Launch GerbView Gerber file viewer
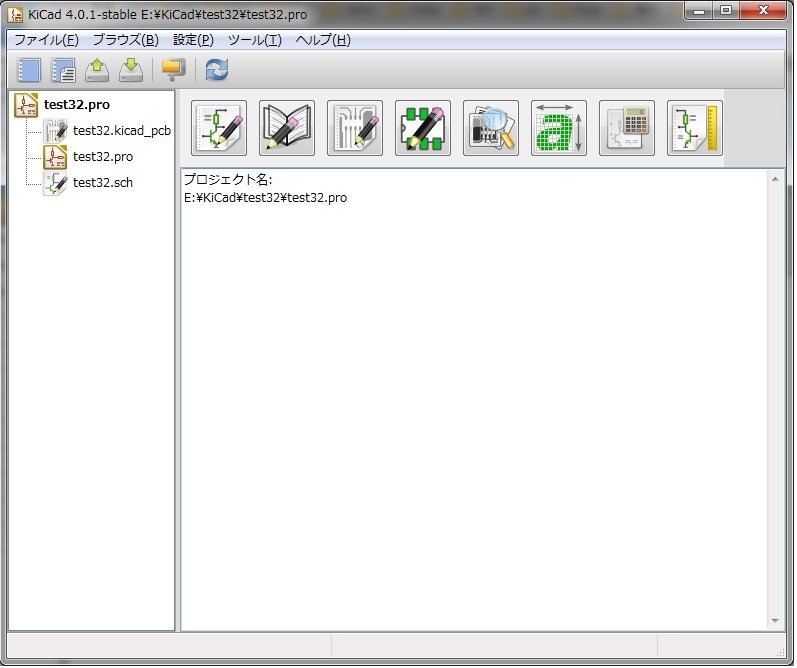The height and width of the screenshot is (668, 797). click(491, 128)
